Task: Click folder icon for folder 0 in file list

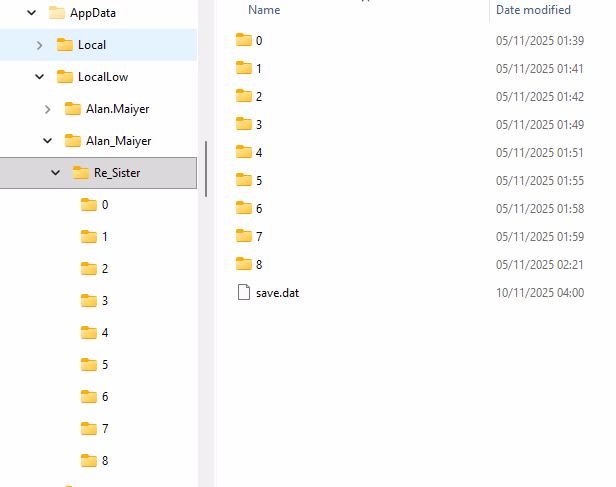Action: click(x=244, y=40)
